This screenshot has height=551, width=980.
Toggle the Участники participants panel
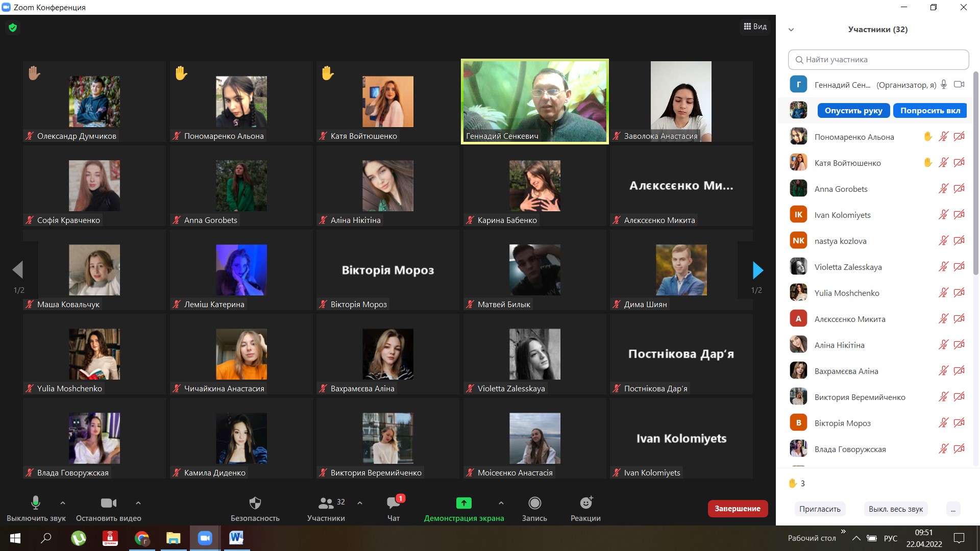click(x=326, y=509)
